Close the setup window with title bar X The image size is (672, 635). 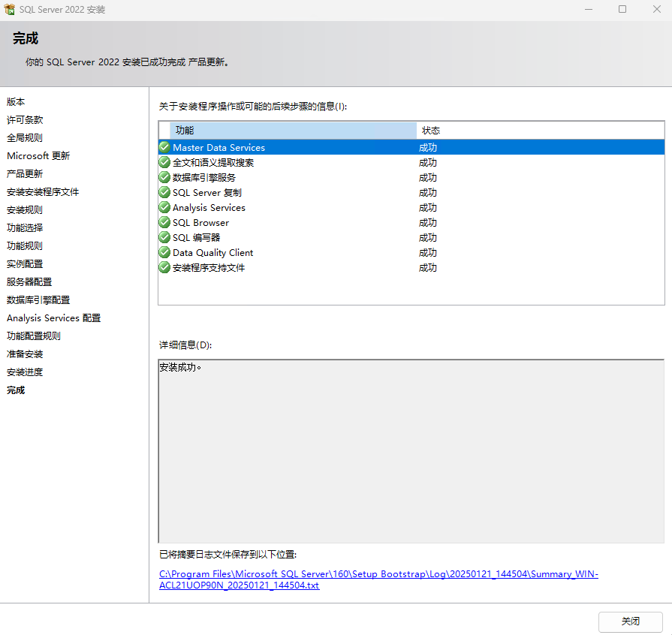(x=656, y=10)
